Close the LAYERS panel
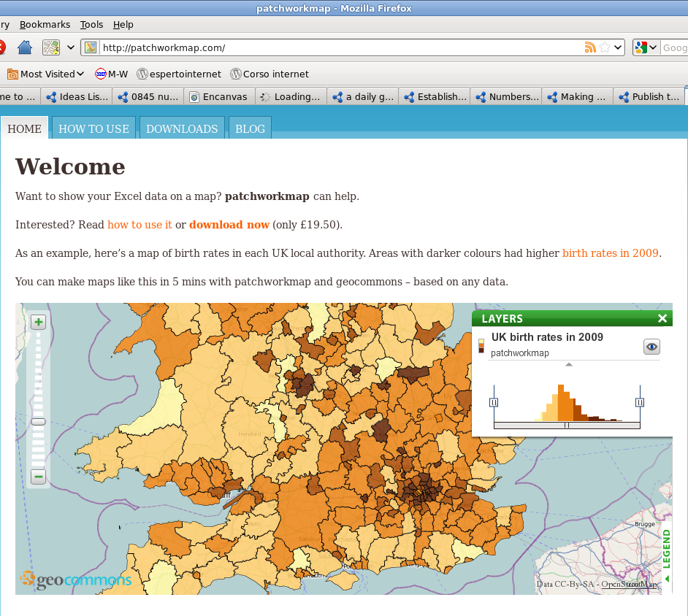 (x=662, y=318)
